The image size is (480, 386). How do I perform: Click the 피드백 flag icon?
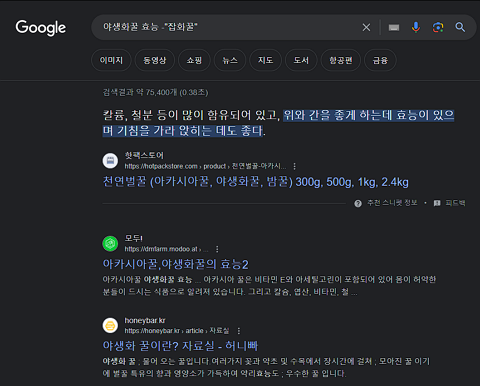coord(437,203)
